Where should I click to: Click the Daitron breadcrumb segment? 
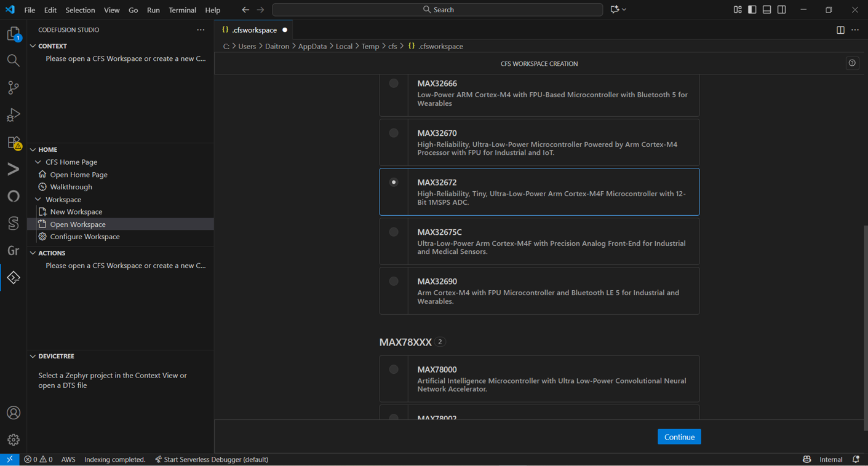pos(277,46)
